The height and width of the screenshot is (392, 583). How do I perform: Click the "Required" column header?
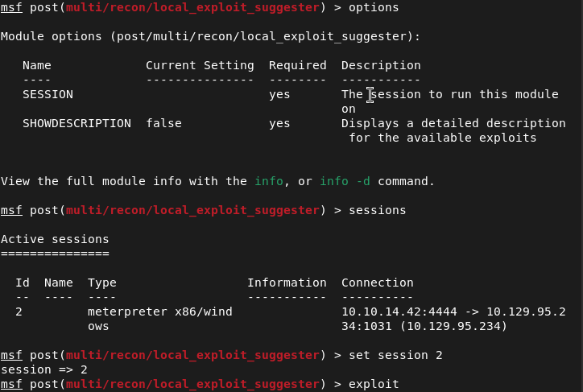[x=298, y=65]
